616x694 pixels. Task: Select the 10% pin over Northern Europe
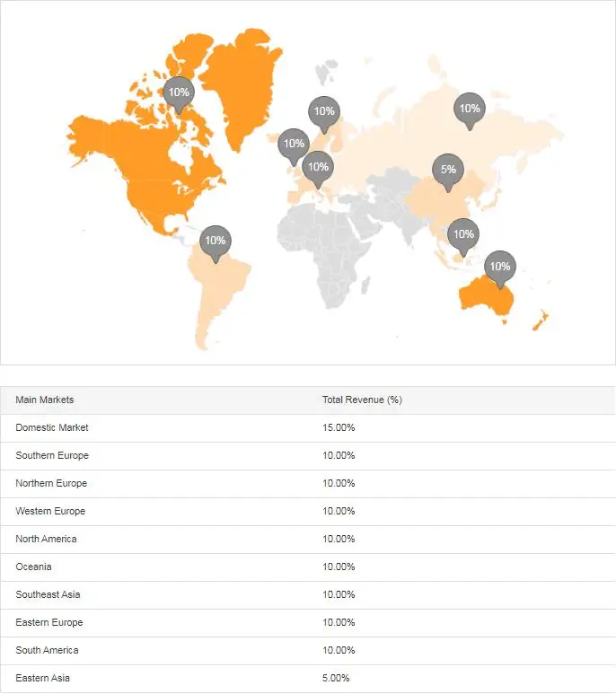coord(324,112)
